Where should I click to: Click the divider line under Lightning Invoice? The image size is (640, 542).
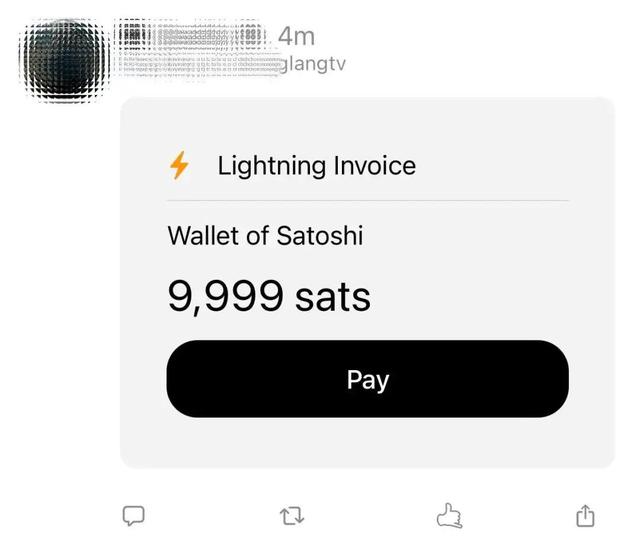[x=368, y=200]
